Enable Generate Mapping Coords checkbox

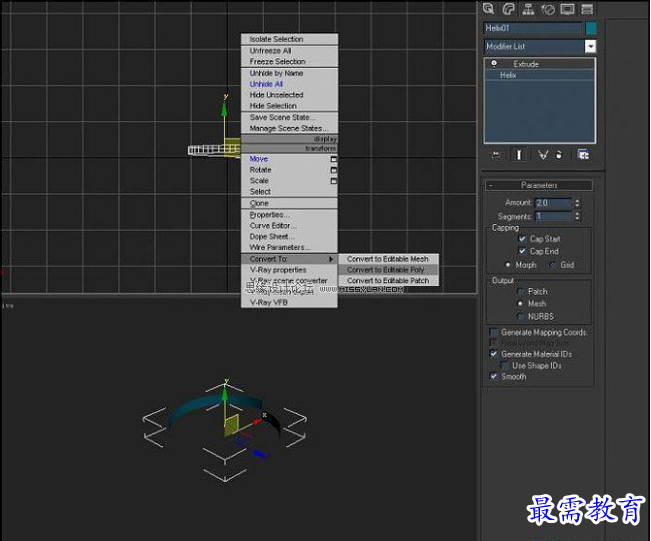click(x=494, y=332)
